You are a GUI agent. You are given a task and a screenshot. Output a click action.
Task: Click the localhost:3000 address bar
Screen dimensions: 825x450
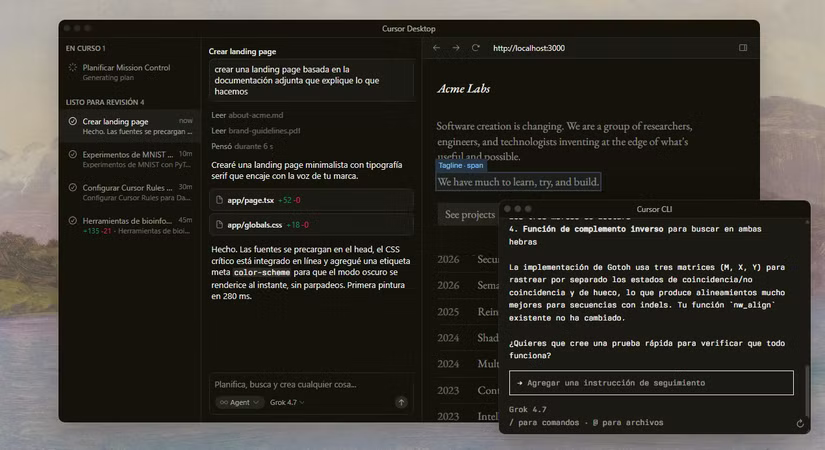tap(529, 48)
